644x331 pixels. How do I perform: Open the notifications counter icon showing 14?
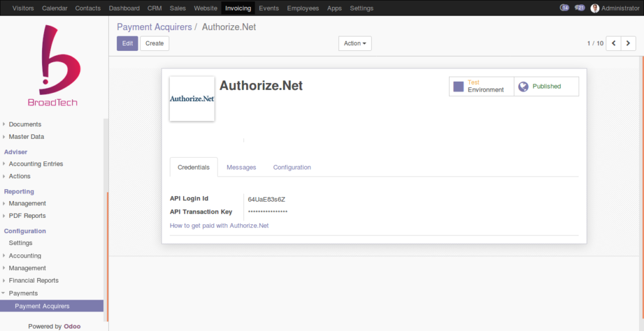(564, 8)
